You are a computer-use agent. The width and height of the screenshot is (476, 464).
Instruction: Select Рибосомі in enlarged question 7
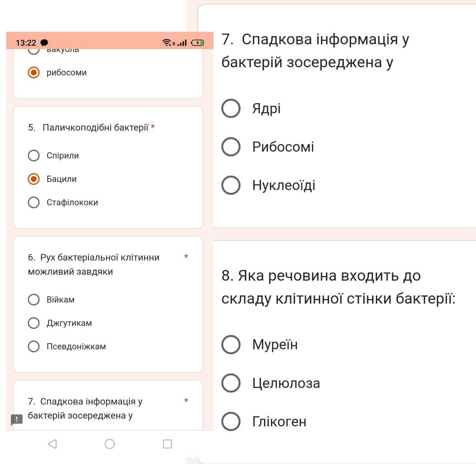tap(231, 147)
